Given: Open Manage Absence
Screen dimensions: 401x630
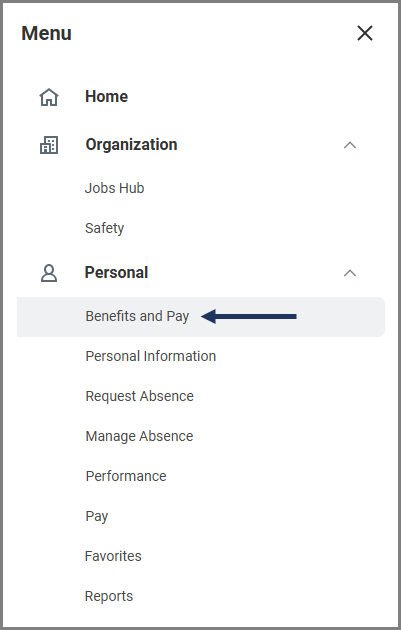Looking at the screenshot, I should click(x=139, y=436).
